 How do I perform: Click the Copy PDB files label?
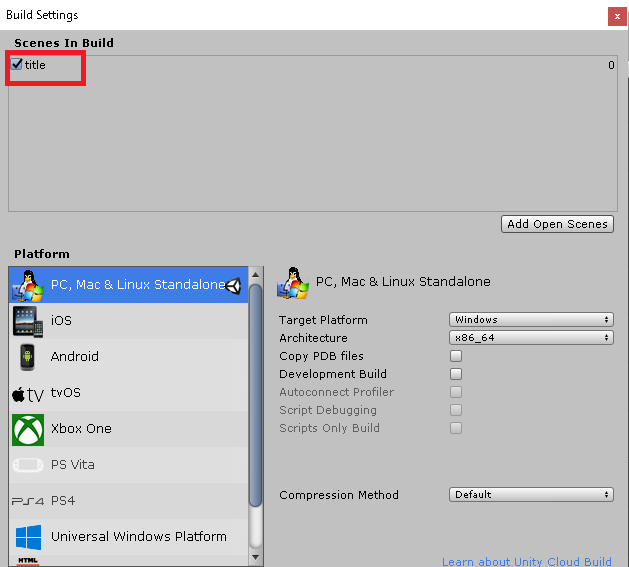321,356
